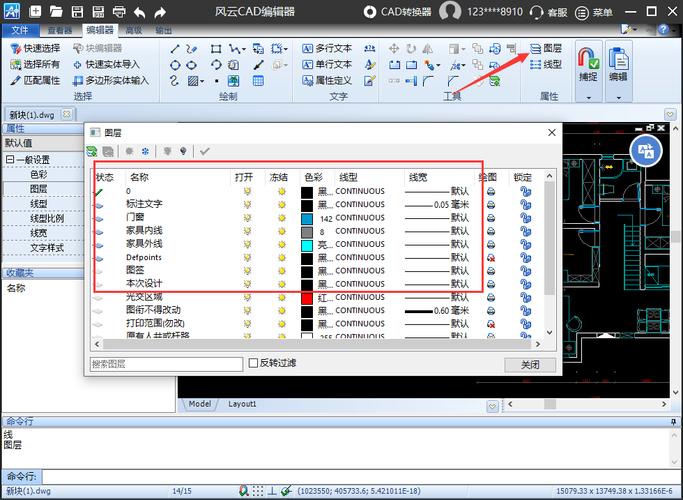The height and width of the screenshot is (500, 683).
Task: Redo the action with the redo arrow
Action: pos(160,12)
